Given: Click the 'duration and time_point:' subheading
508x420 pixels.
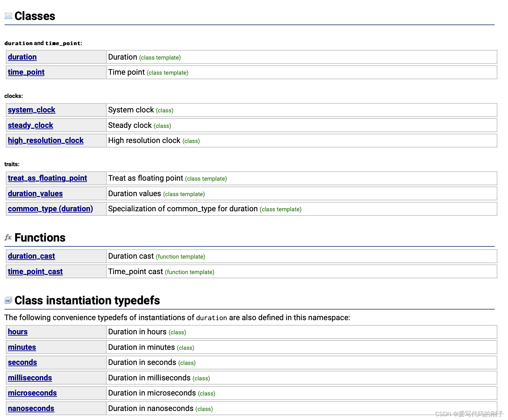Looking at the screenshot, I should [44, 43].
